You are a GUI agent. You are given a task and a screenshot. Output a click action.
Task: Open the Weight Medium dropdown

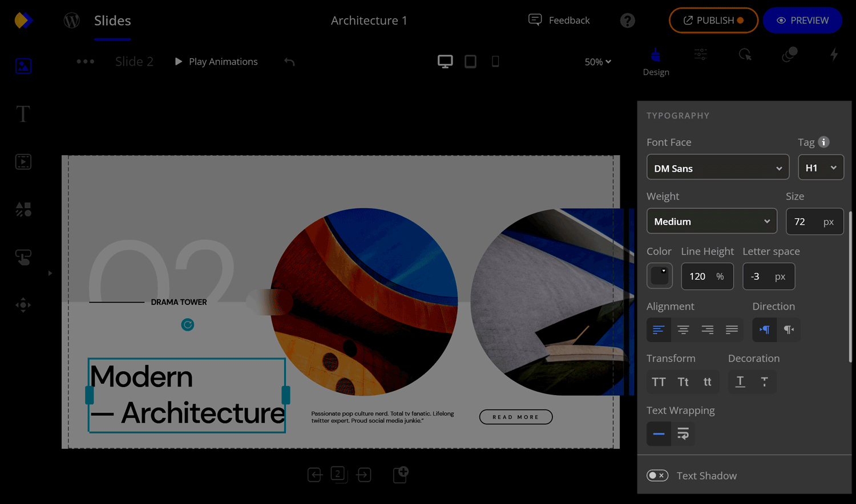(712, 221)
